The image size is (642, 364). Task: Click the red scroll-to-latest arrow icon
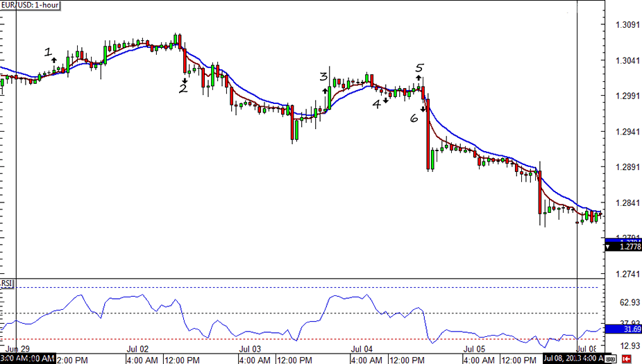[626, 359]
